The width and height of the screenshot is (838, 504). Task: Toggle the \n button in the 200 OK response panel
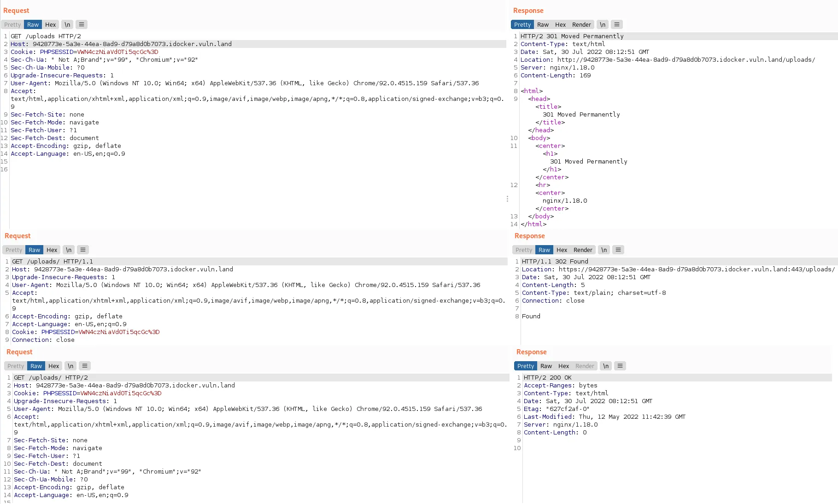tap(606, 366)
